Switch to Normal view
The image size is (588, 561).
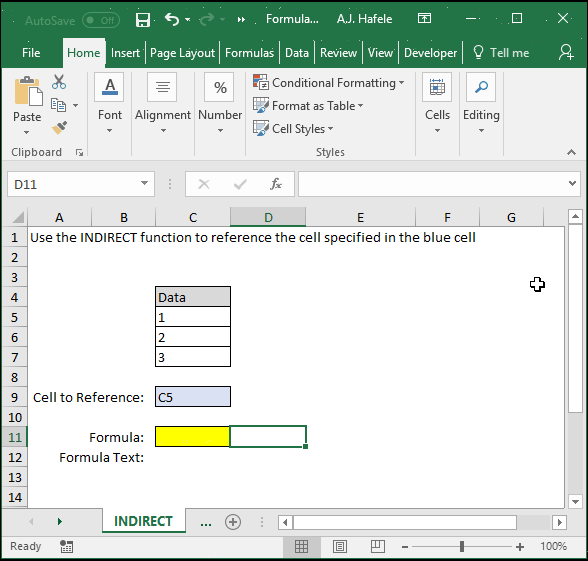click(302, 546)
